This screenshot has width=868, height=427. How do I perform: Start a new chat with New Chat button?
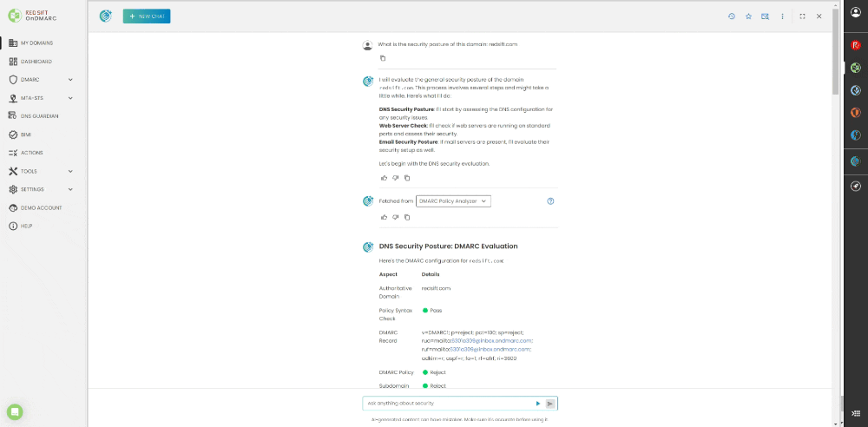[147, 16]
